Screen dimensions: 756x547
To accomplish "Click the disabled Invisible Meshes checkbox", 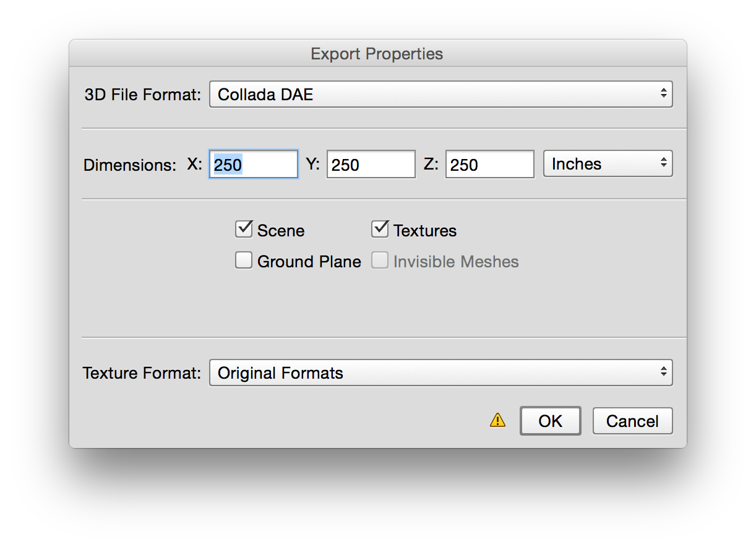I will point(380,260).
